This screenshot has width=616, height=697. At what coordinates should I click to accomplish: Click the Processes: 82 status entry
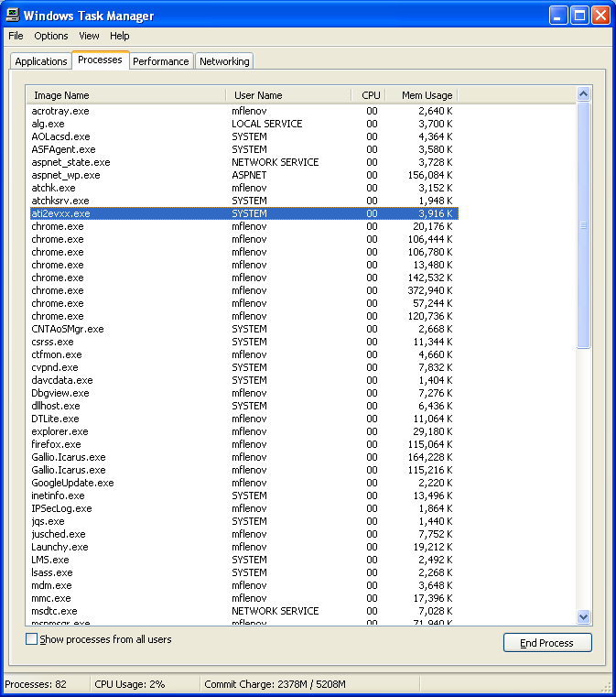point(36,684)
